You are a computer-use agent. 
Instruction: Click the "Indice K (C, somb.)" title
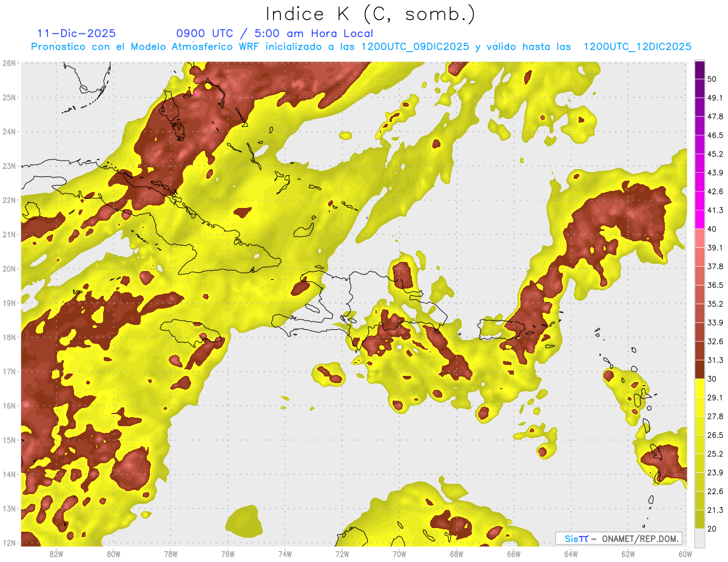[x=370, y=14]
